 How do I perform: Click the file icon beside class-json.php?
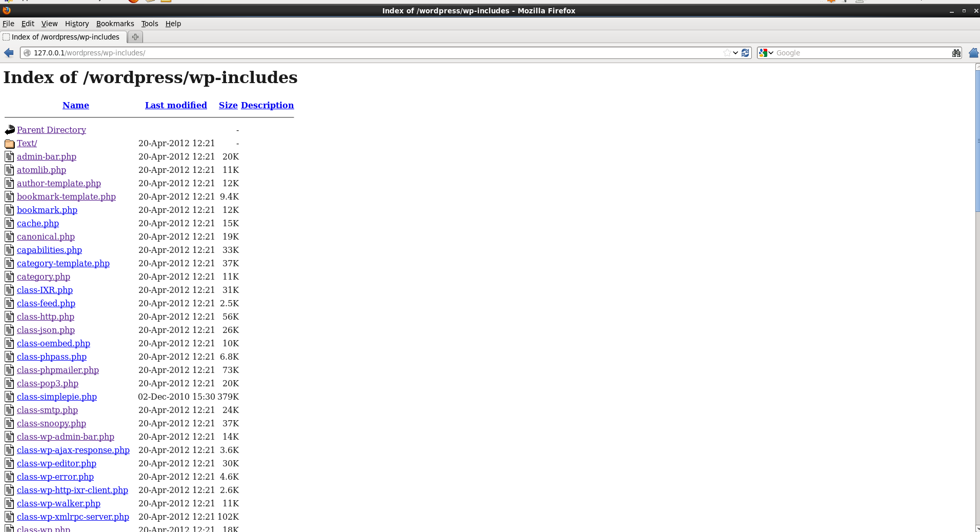[x=9, y=330]
